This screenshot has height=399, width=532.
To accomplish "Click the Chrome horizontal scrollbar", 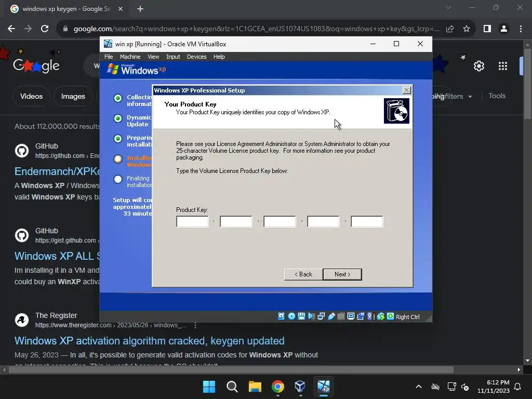I will [x=231, y=369].
